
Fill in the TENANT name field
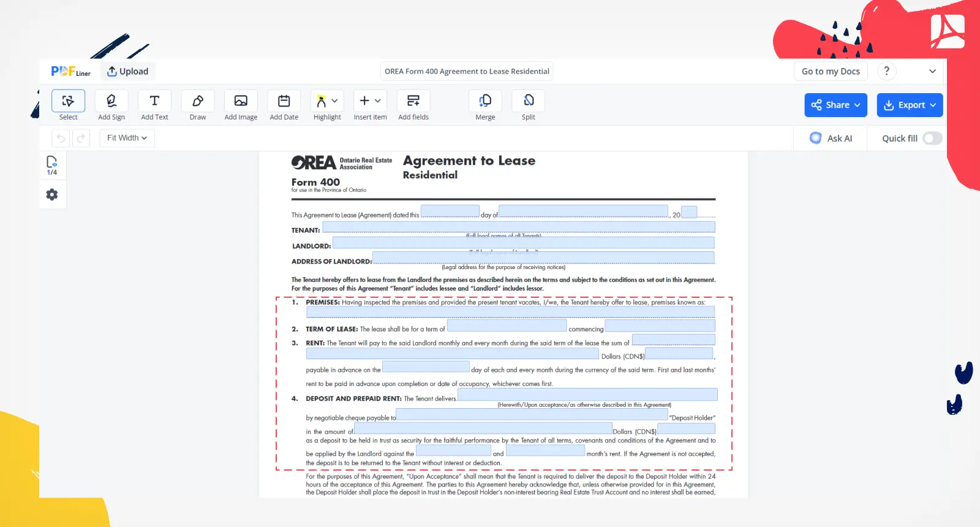click(519, 227)
